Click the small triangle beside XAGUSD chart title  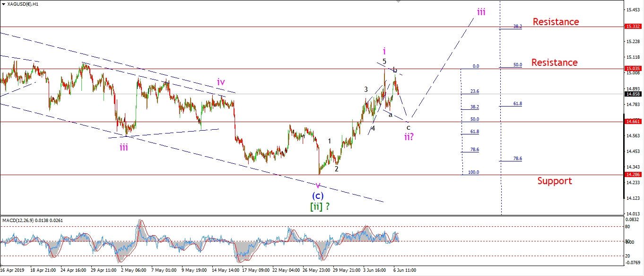click(x=3, y=4)
